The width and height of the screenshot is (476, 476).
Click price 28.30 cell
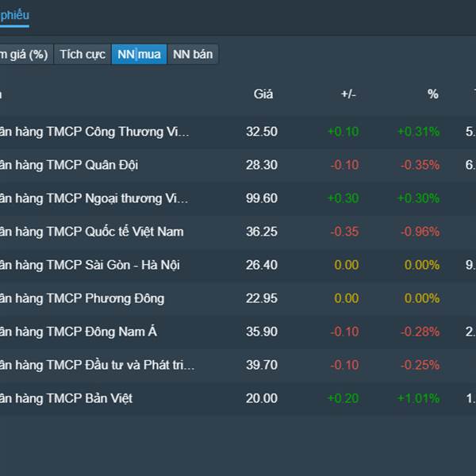click(262, 165)
